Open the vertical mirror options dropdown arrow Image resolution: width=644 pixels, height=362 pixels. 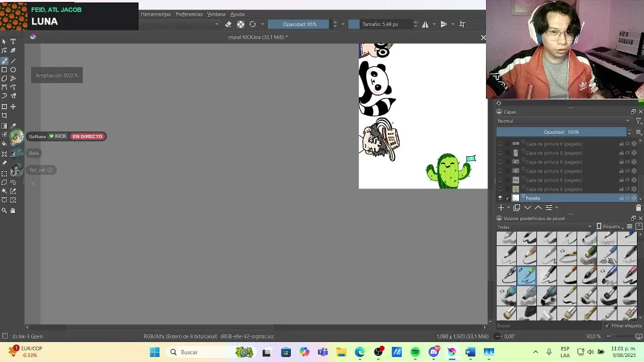pyautogui.click(x=453, y=24)
